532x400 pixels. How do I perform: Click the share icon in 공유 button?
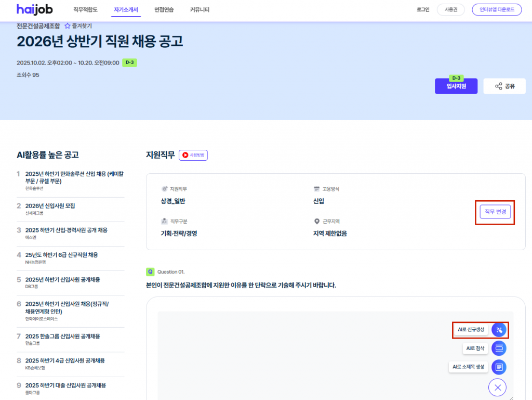tap(498, 86)
